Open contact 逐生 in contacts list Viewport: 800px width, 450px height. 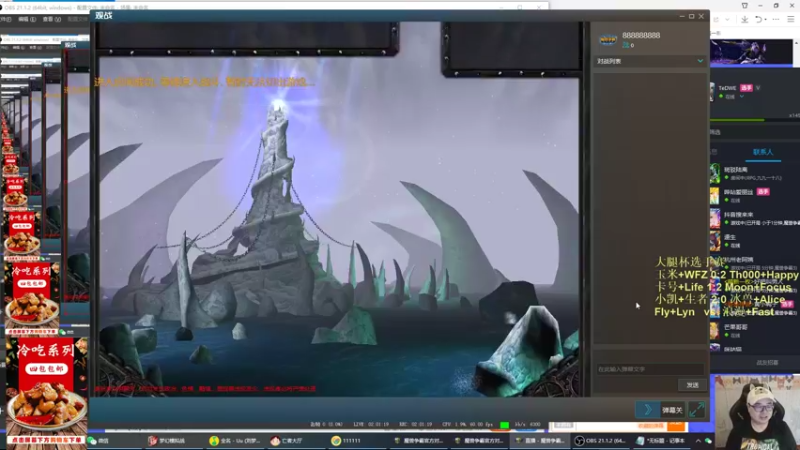point(755,241)
